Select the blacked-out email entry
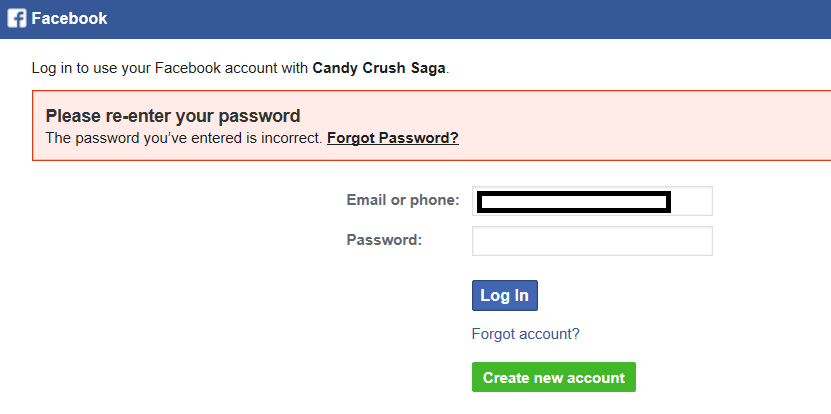The width and height of the screenshot is (831, 414). point(573,202)
